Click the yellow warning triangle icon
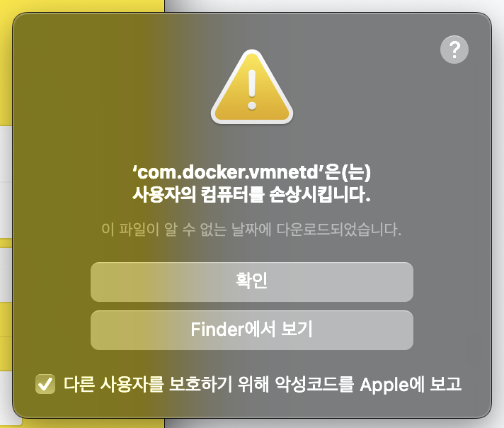 pos(252,88)
